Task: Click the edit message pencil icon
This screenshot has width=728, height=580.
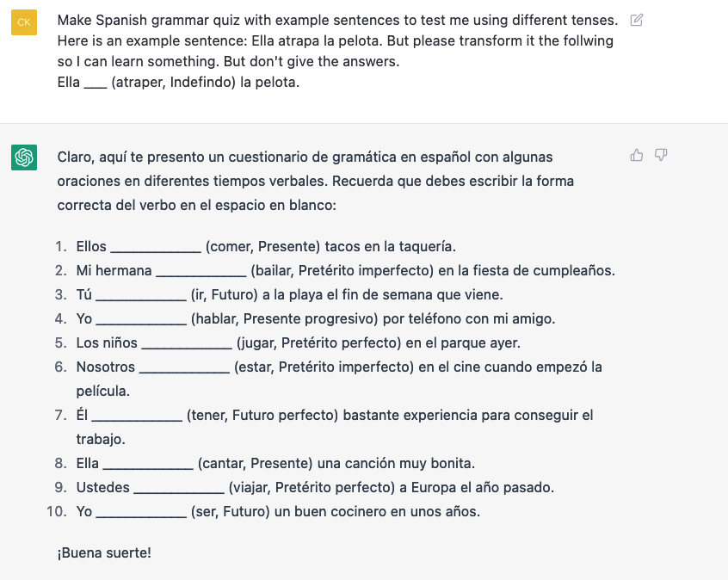Action: pyautogui.click(x=637, y=20)
